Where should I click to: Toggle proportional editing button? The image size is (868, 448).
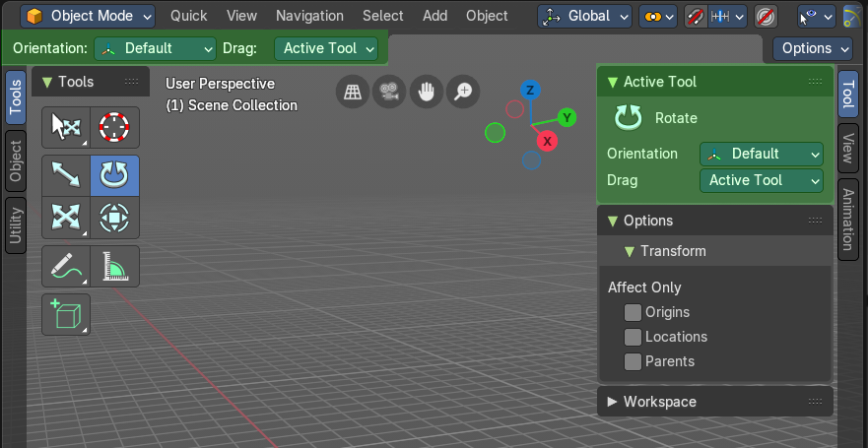coord(766,16)
